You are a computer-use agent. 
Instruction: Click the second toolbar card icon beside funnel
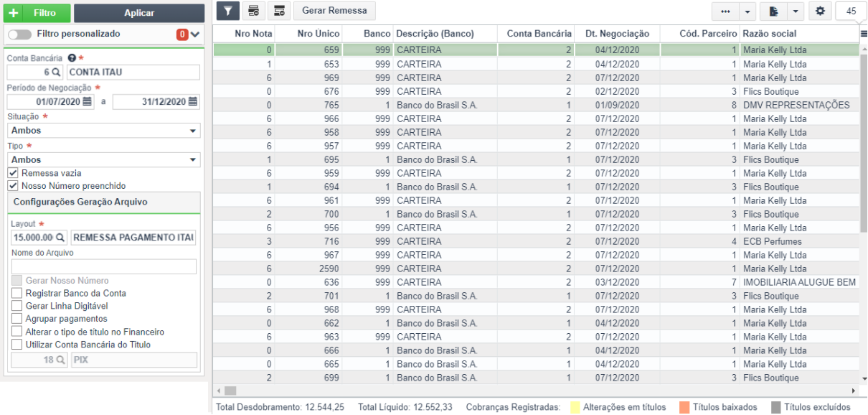253,11
